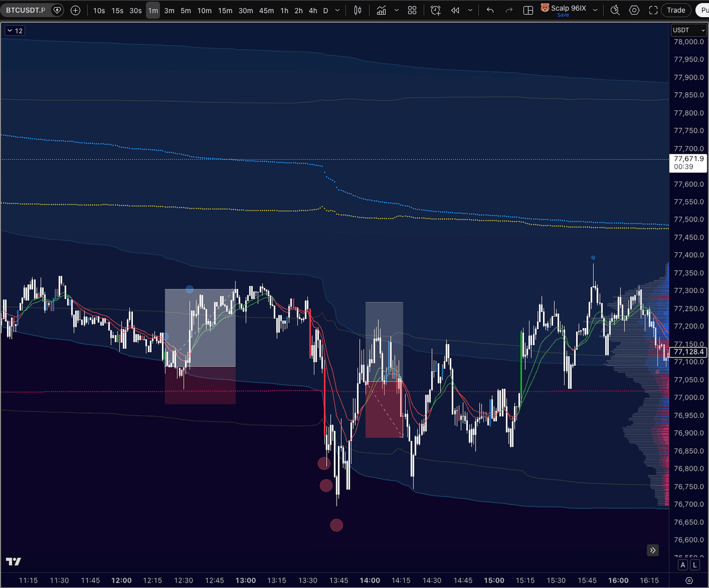Start bar replay mode
This screenshot has height=588, width=709.
click(x=455, y=10)
